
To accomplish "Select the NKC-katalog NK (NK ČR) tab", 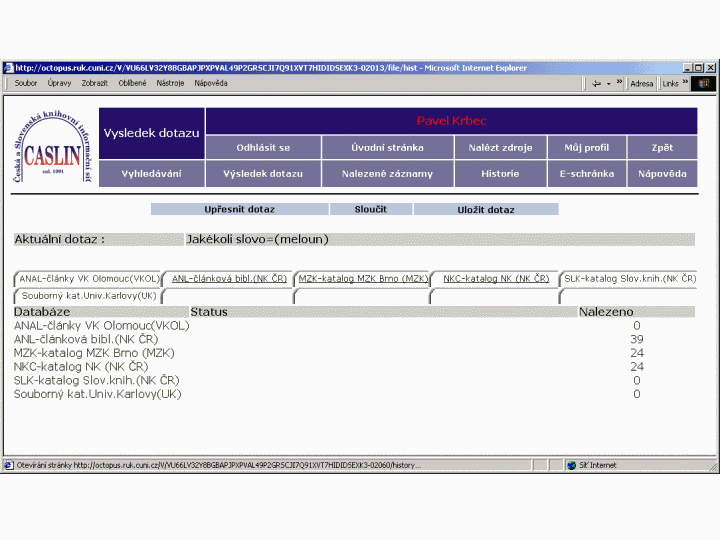I will tap(496, 279).
